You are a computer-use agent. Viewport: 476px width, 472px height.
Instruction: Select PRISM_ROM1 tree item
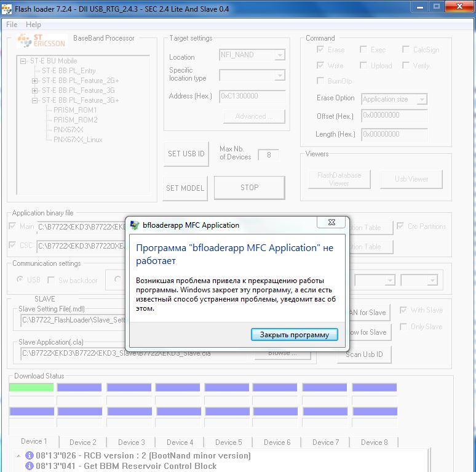[x=75, y=110]
